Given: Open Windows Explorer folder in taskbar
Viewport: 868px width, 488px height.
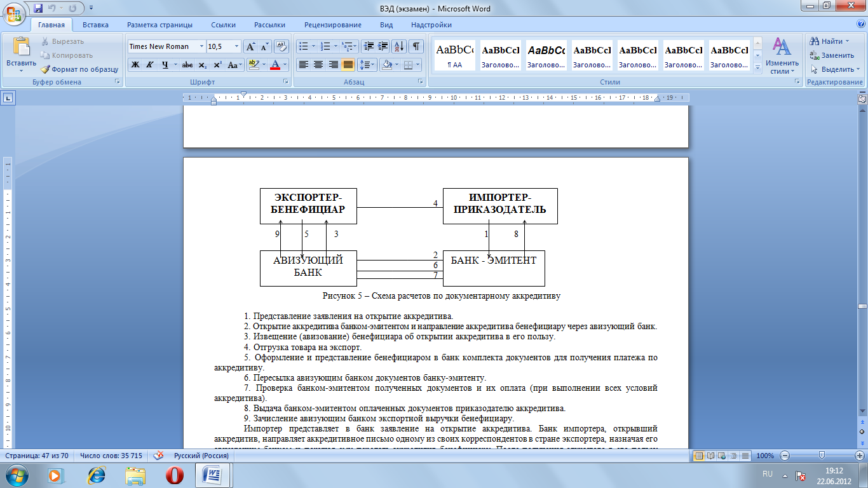Looking at the screenshot, I should point(135,475).
